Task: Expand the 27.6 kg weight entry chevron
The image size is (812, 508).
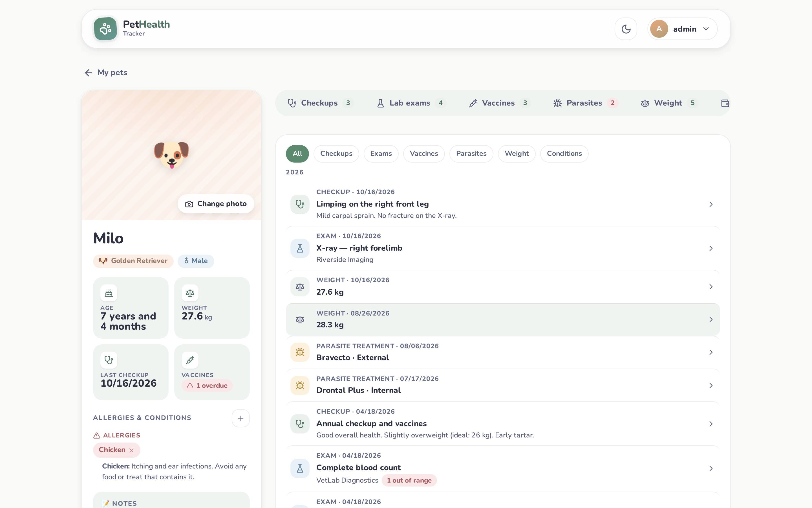Action: 711,286
